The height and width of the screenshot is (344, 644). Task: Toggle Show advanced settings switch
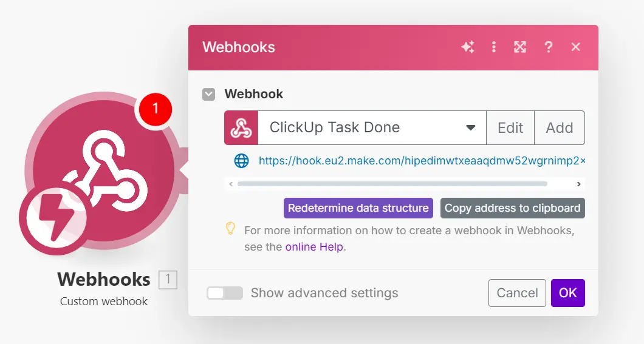tap(225, 293)
